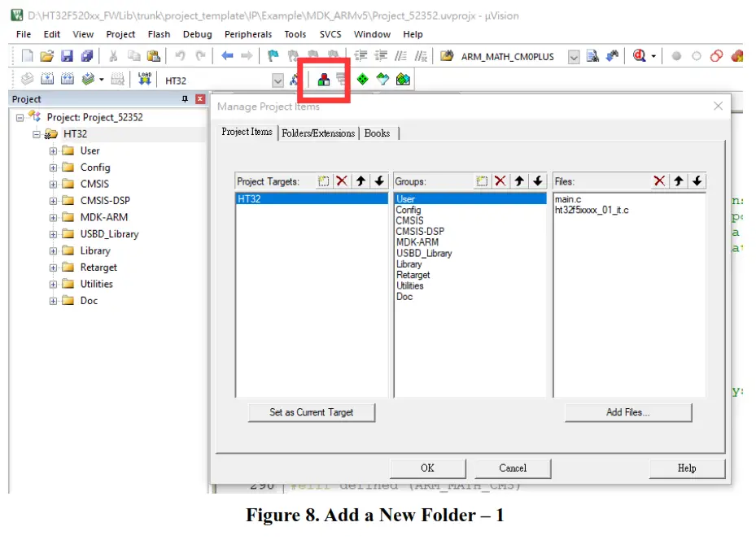Navigate forward with the right arrow icon
This screenshot has width=756, height=544.
247,56
